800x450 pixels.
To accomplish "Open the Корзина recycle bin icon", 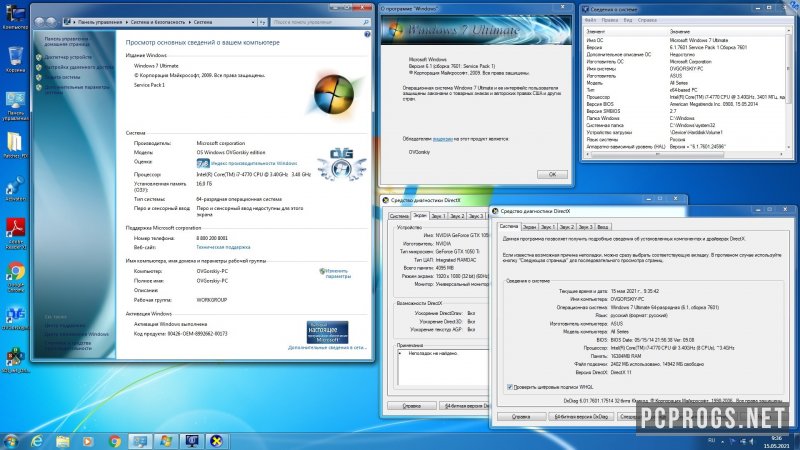I will [15, 59].
